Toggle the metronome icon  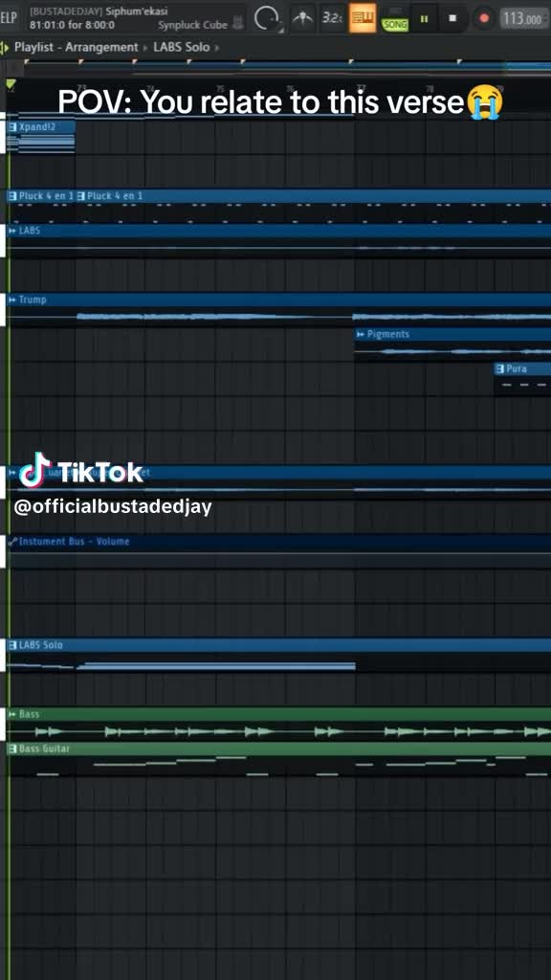point(302,18)
